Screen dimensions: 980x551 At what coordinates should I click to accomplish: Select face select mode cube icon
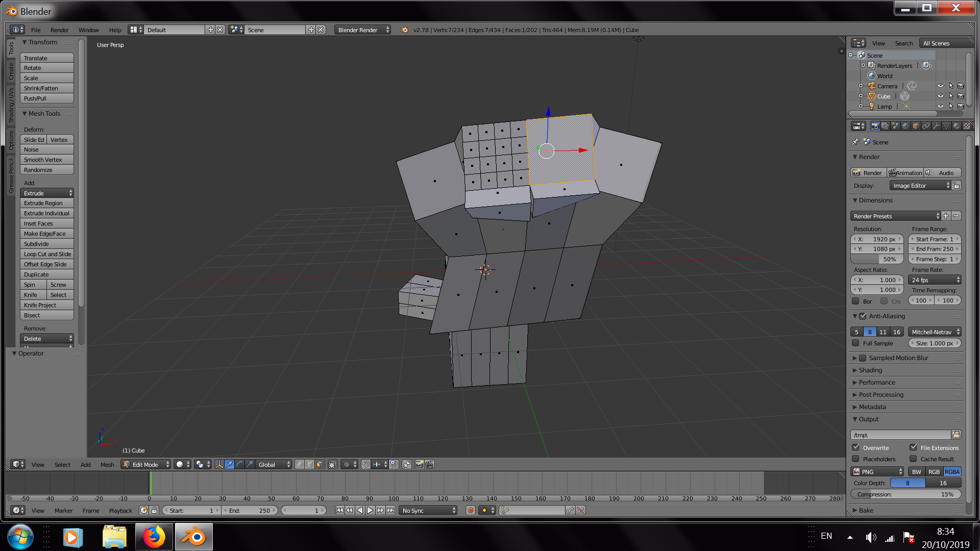[x=320, y=464]
